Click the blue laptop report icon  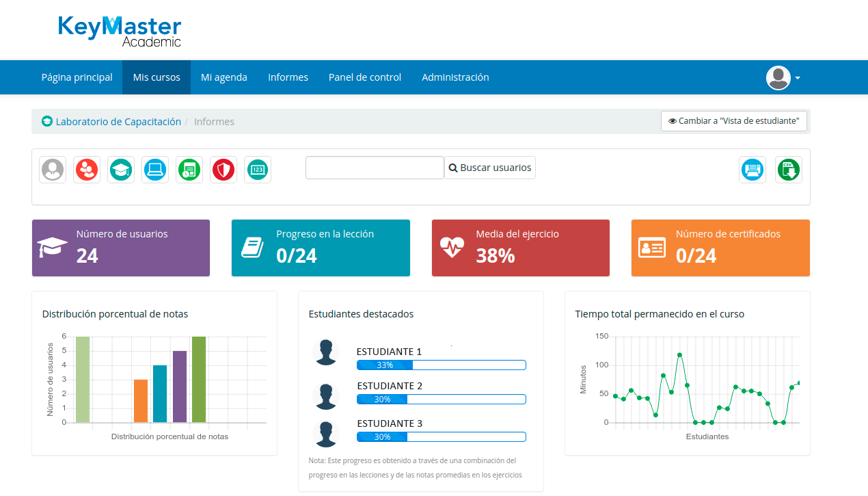click(x=155, y=170)
